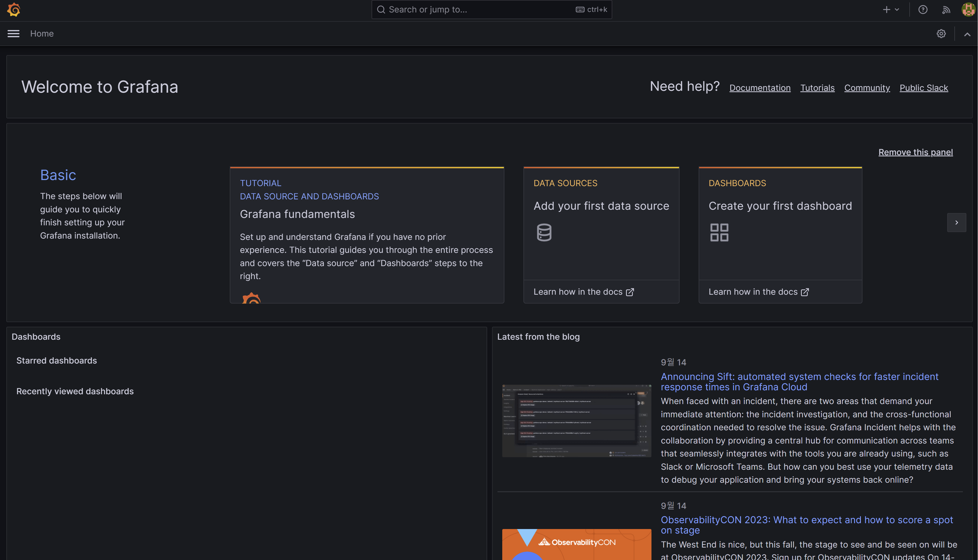The image size is (978, 560).
Task: Expand the plus New dropdown
Action: click(x=891, y=10)
